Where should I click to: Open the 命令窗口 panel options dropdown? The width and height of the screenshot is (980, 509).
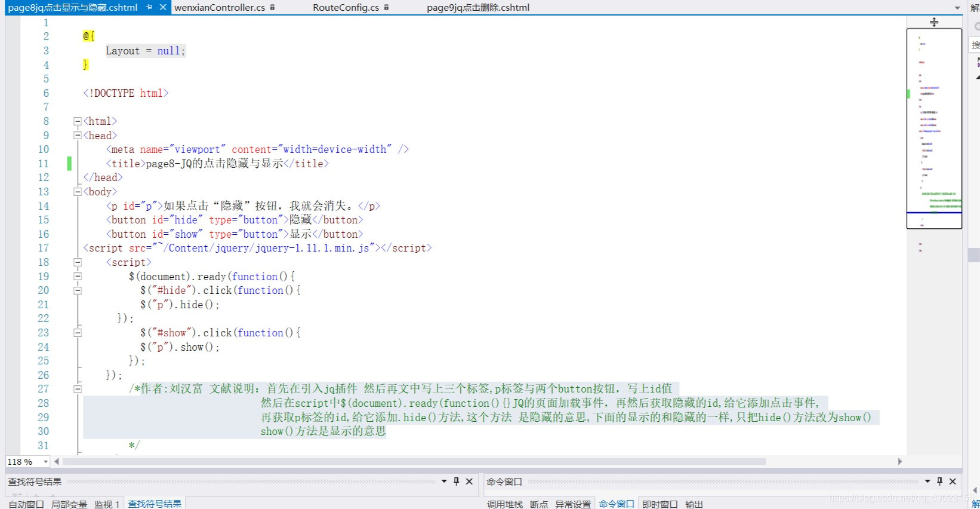pyautogui.click(x=927, y=481)
